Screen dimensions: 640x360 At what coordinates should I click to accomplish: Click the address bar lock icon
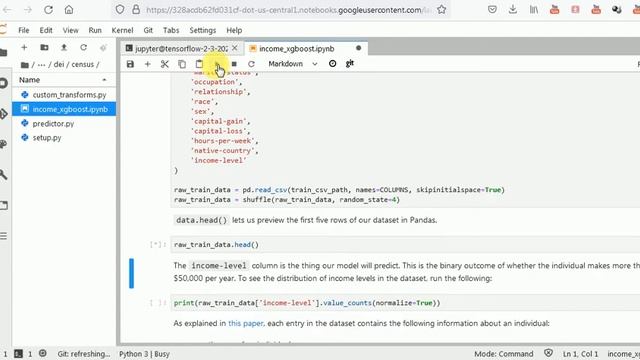click(136, 10)
